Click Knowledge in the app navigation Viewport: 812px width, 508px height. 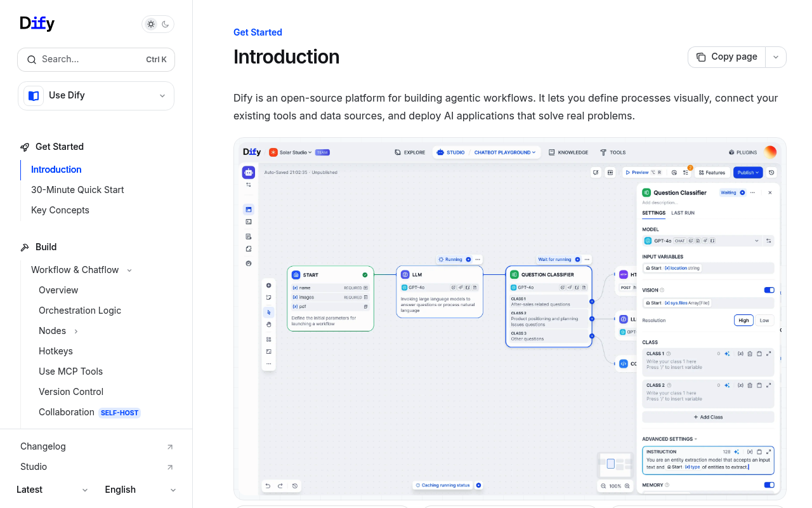[568, 152]
